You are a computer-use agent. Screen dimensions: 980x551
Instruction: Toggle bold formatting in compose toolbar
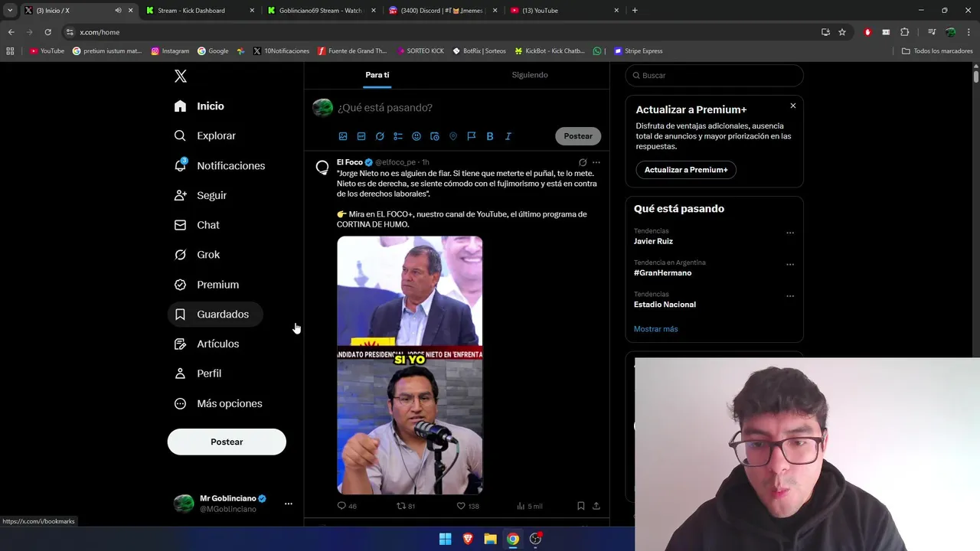tap(490, 136)
